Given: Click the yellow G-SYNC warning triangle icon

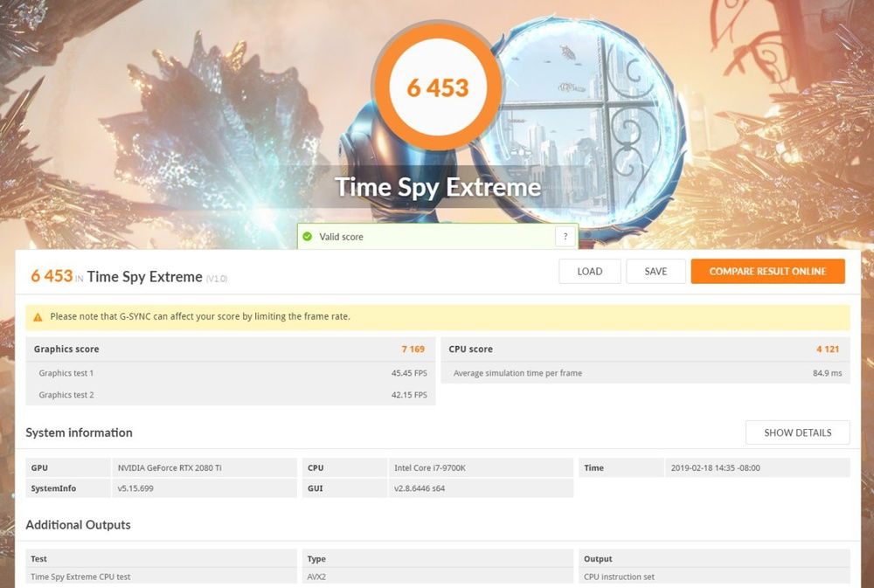Looking at the screenshot, I should point(37,315).
